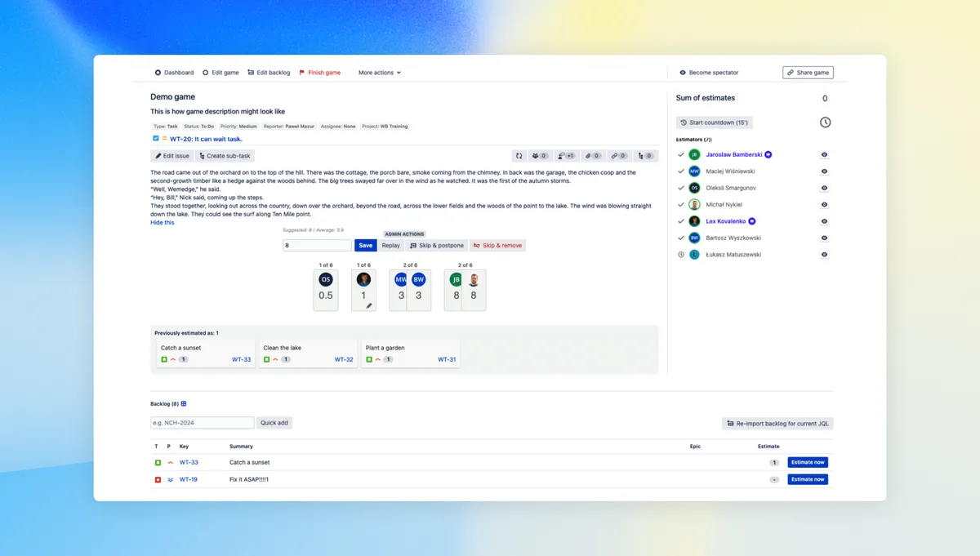
Task: Toggle the eye icon for Bartosz Wyszkowski
Action: [824, 238]
